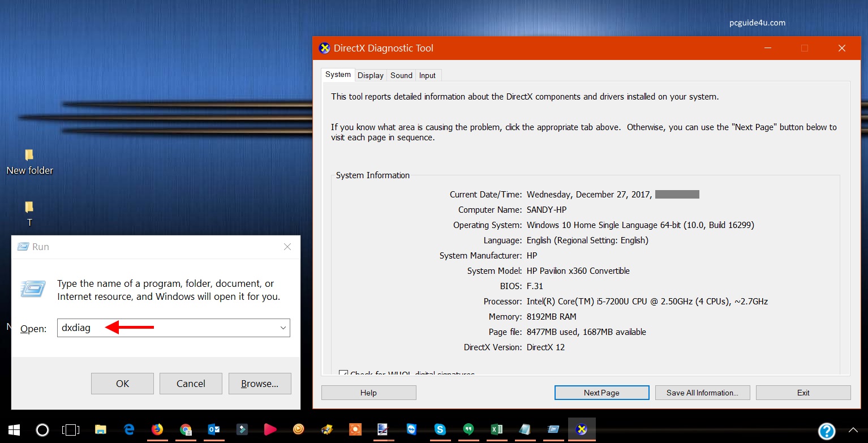868x443 pixels.
Task: Open Outlook from the taskbar
Action: (x=214, y=430)
